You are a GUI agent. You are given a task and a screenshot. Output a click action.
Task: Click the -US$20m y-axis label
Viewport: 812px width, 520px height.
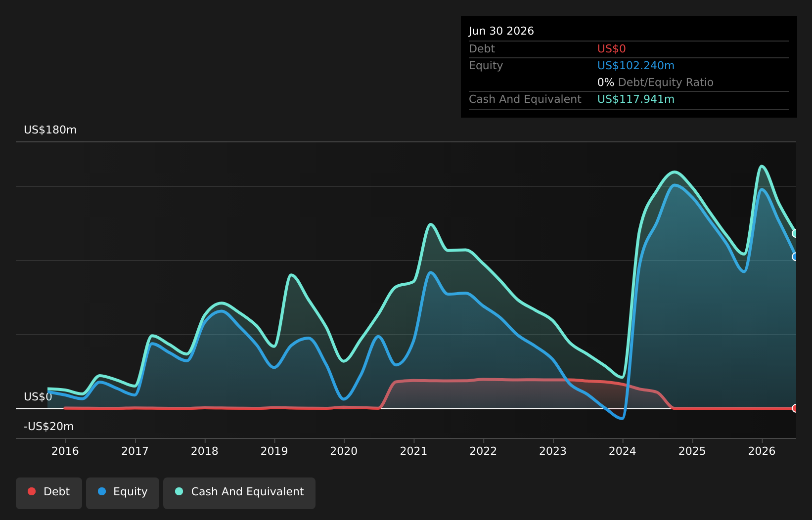point(49,427)
